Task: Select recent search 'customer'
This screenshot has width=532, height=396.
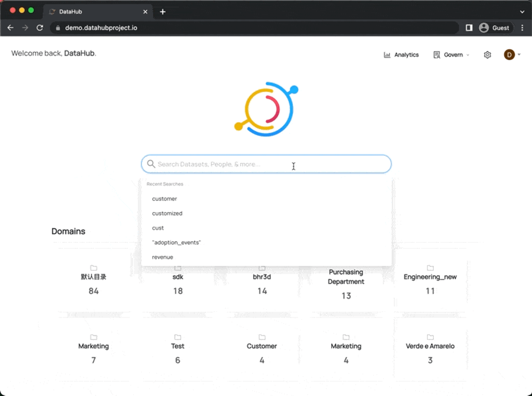Action: point(266,199)
